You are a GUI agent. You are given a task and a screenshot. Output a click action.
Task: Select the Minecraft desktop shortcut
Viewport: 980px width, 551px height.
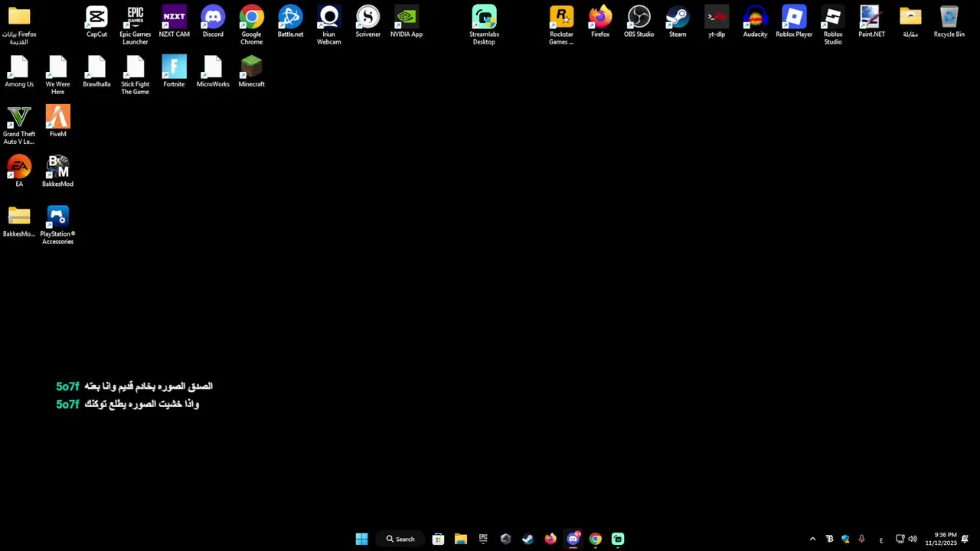251,72
